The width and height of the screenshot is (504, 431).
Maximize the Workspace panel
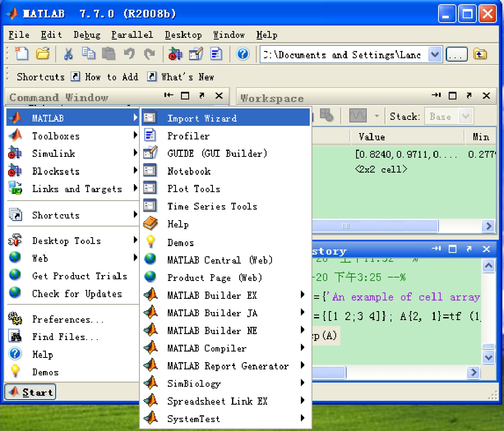point(453,96)
